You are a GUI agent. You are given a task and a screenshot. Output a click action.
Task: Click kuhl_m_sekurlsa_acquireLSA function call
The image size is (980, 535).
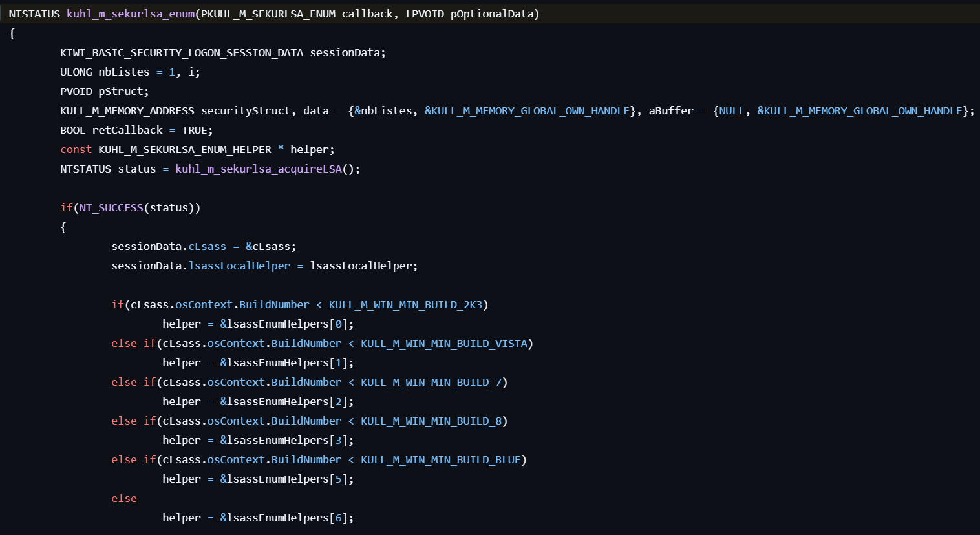(259, 169)
